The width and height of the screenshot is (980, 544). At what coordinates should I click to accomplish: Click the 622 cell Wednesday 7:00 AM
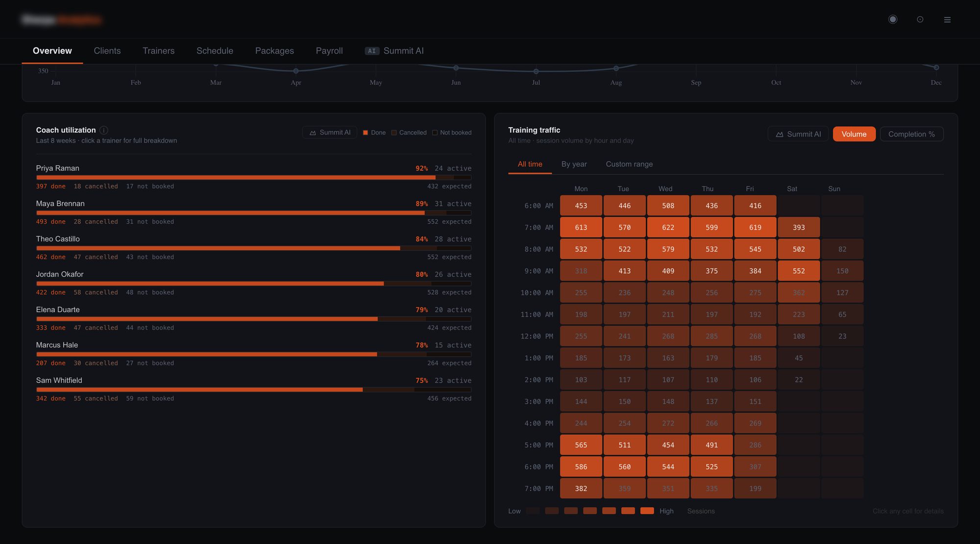click(668, 227)
